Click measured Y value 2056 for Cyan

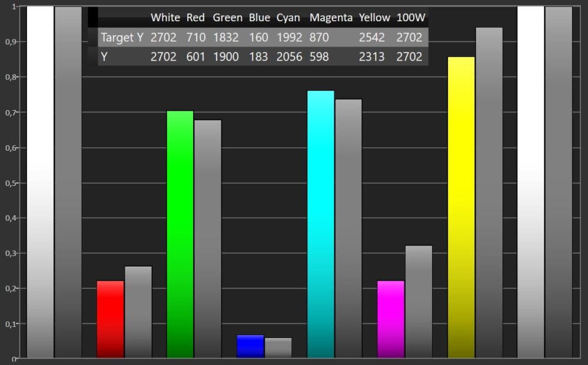pyautogui.click(x=289, y=57)
